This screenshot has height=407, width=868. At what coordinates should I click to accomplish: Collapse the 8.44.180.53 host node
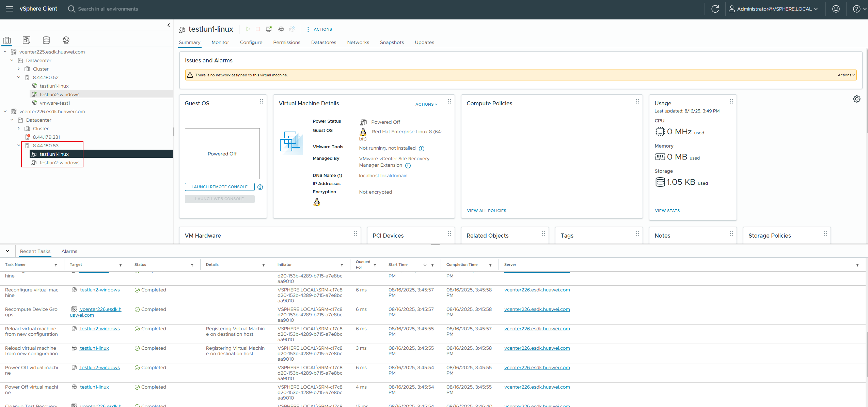click(x=19, y=146)
